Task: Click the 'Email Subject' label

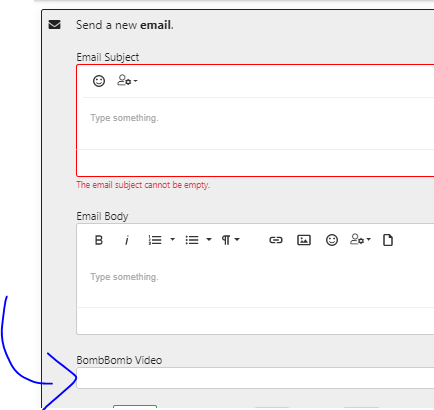Action: [108, 57]
